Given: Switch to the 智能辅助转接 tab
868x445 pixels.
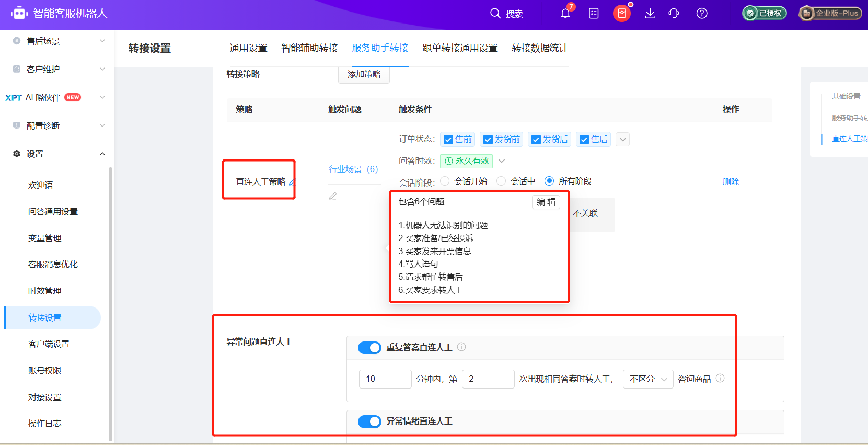Looking at the screenshot, I should pos(309,48).
